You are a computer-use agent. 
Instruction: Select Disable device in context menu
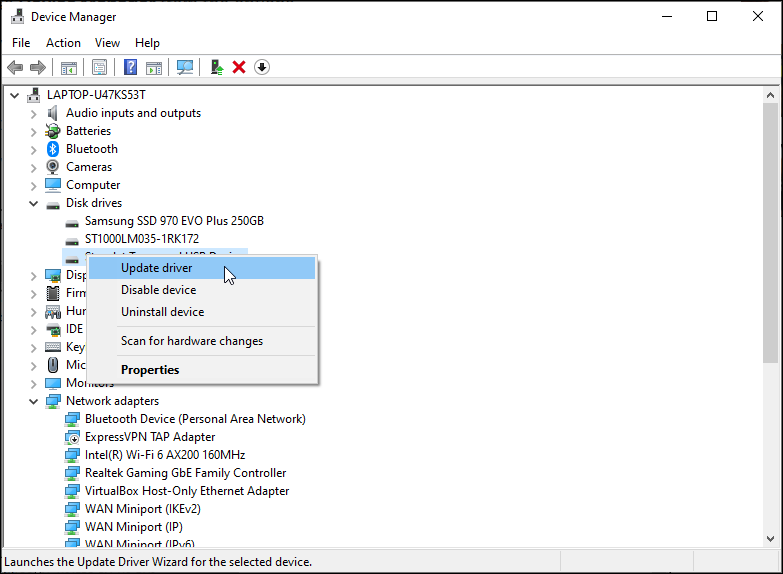[158, 290]
